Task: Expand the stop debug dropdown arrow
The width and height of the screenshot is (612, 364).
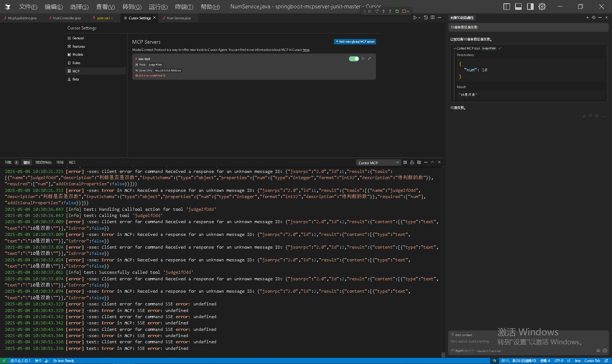Action: tap(408, 12)
